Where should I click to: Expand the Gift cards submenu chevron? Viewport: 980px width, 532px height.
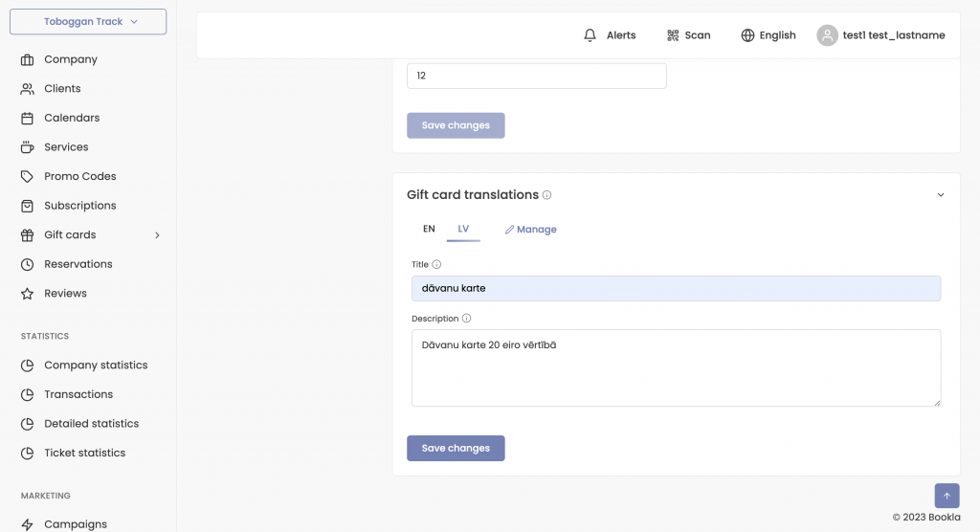pos(158,235)
